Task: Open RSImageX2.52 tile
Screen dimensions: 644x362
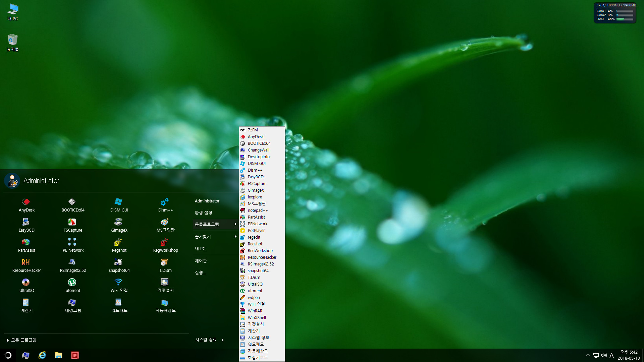Action: click(x=73, y=265)
